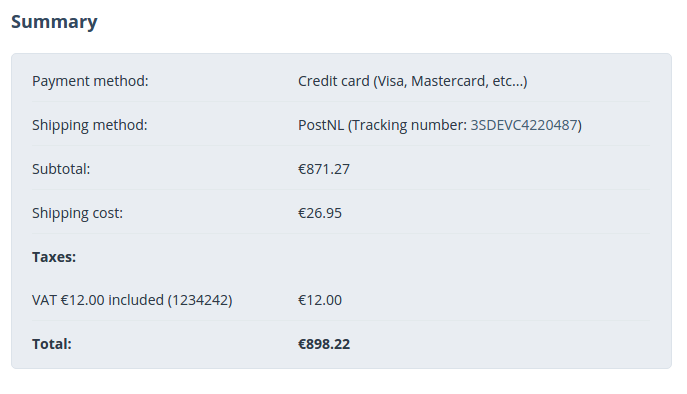Select the Subtotal label
This screenshot has width=687, height=394.
point(61,169)
